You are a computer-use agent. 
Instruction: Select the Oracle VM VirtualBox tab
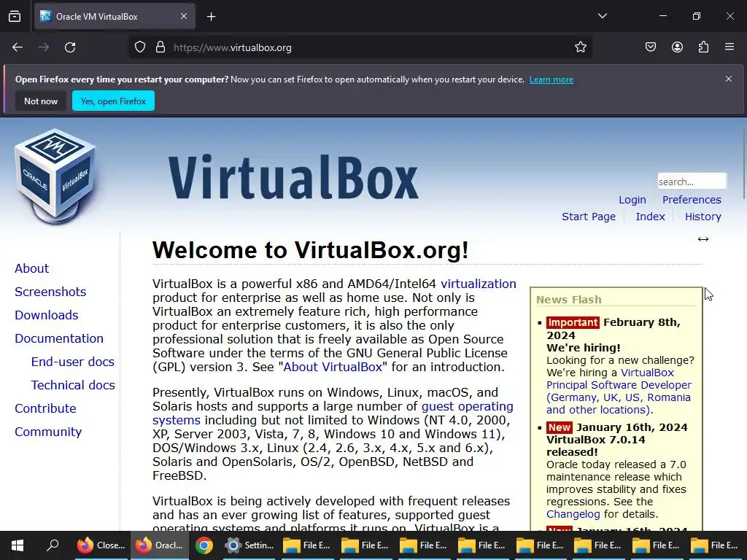tap(115, 17)
